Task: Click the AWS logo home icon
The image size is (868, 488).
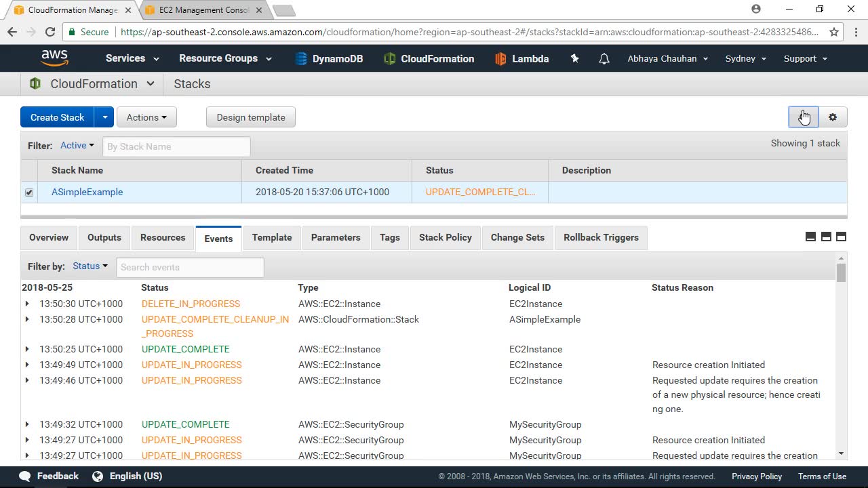Action: [x=54, y=58]
